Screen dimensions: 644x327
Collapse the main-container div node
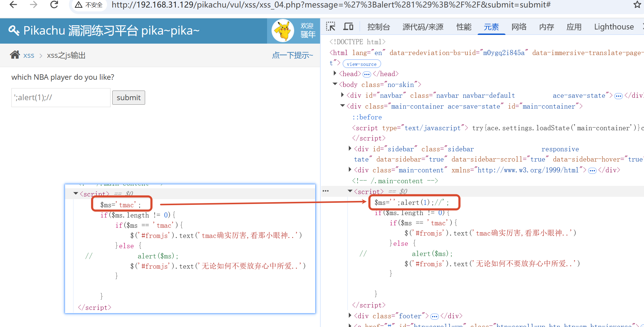point(342,106)
